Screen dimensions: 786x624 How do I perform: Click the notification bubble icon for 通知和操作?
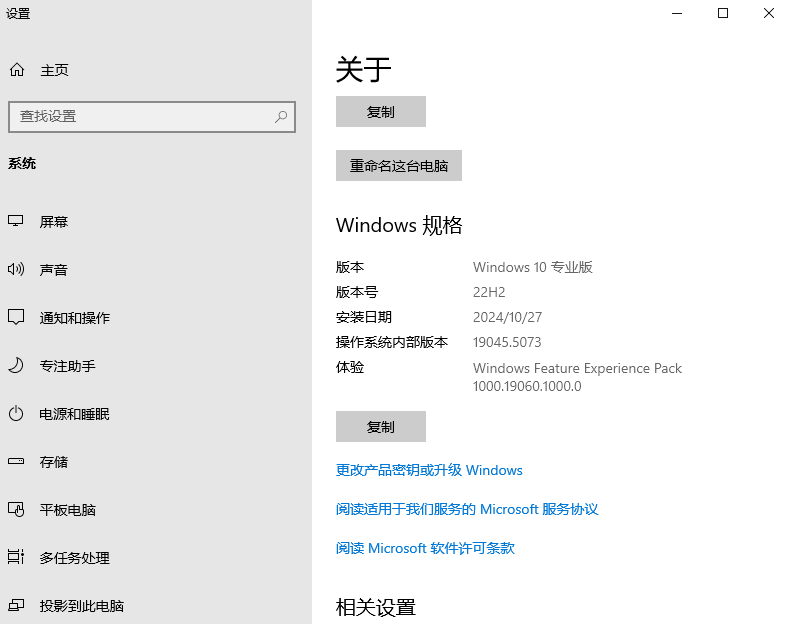click(16, 317)
